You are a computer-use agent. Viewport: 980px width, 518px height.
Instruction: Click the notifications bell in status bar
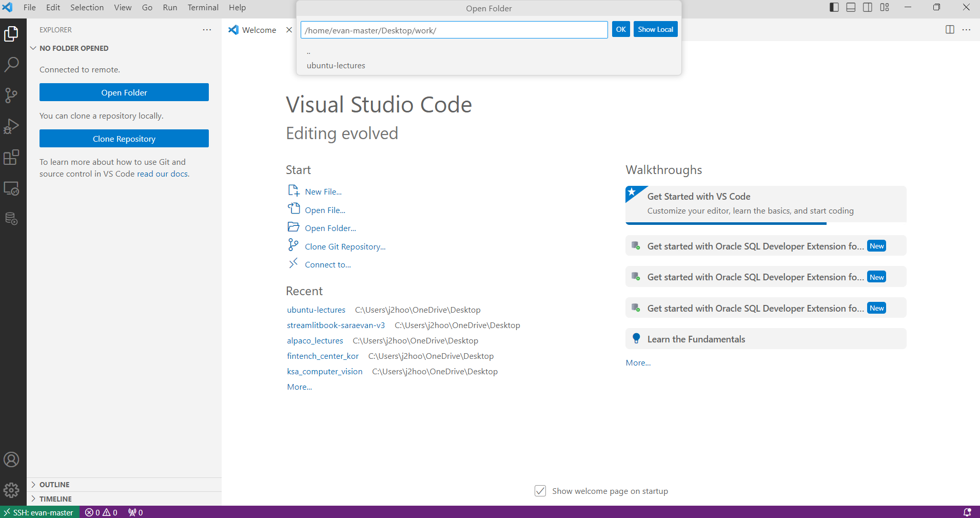(x=967, y=512)
